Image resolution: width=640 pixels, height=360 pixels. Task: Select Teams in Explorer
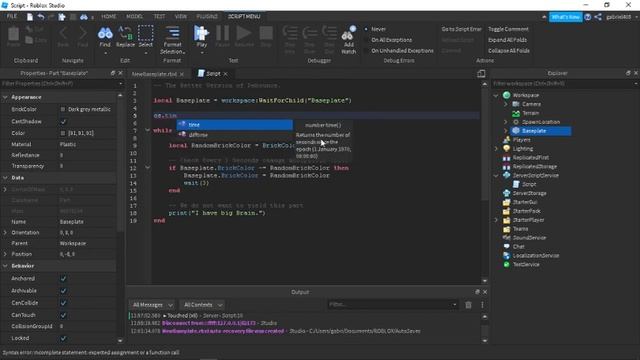520,229
